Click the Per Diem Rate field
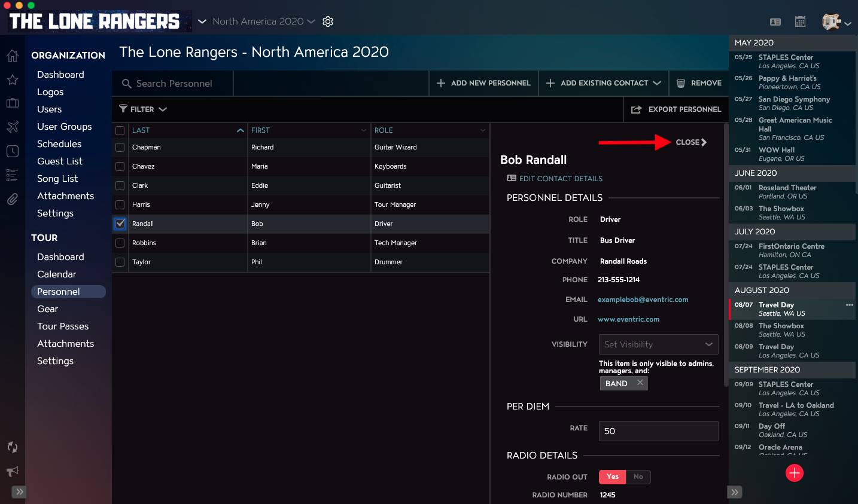858x504 pixels. pyautogui.click(x=659, y=431)
